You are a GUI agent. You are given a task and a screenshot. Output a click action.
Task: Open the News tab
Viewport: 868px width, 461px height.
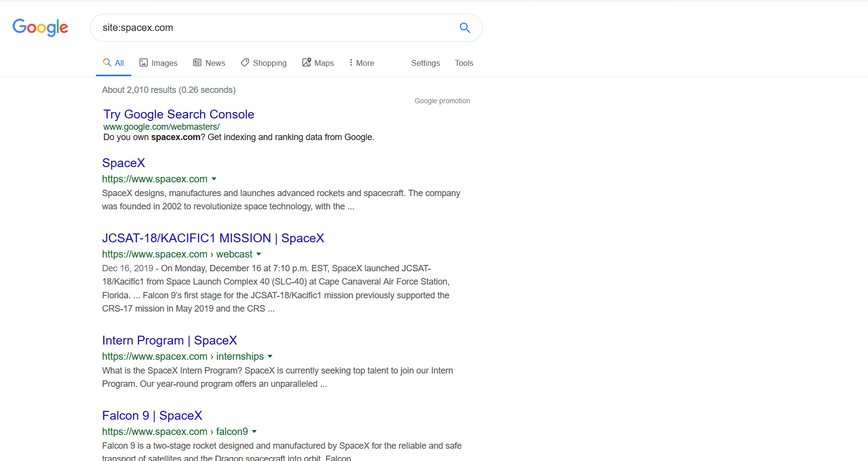coord(209,63)
